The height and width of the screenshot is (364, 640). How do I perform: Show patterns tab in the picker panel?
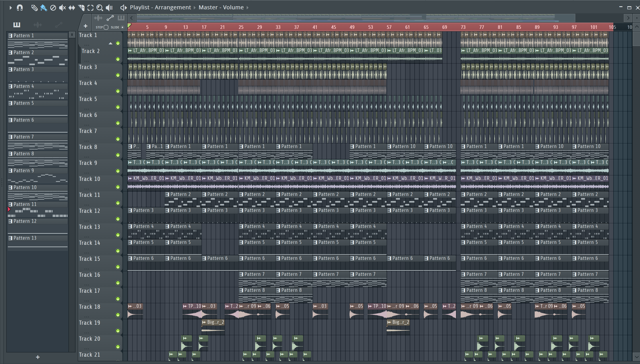pyautogui.click(x=17, y=24)
